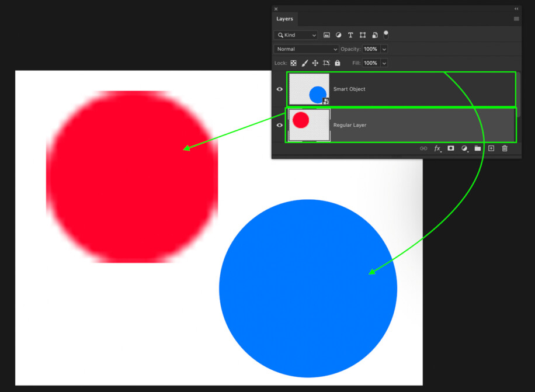Expand the Opacity dropdown
The width and height of the screenshot is (535, 392).
383,48
